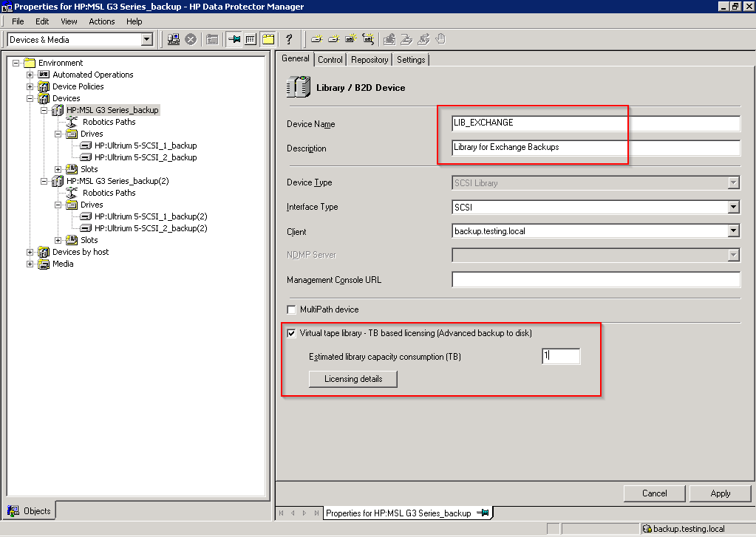Click the Media folder icon in tree
The height and width of the screenshot is (537, 756).
coord(44,264)
